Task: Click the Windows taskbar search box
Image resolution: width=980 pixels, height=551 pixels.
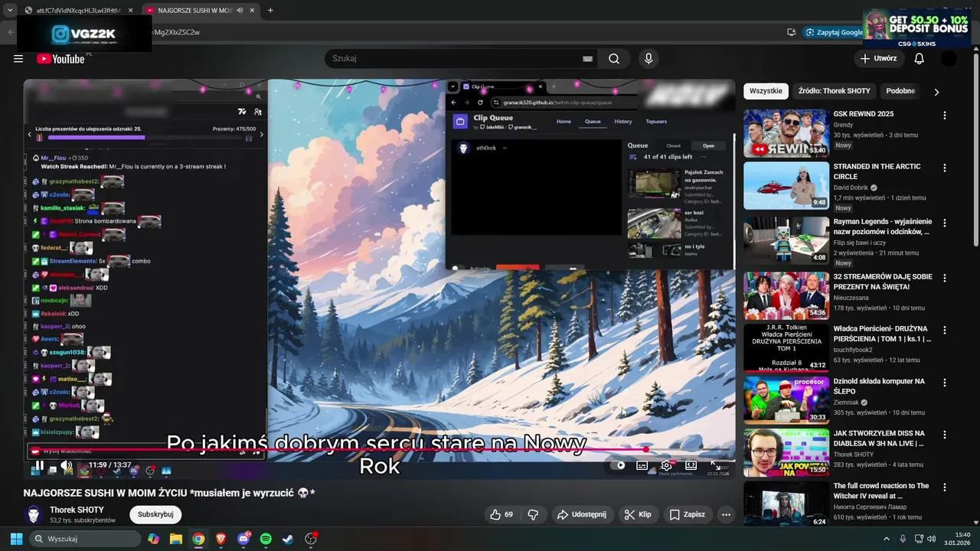Action: point(86,539)
